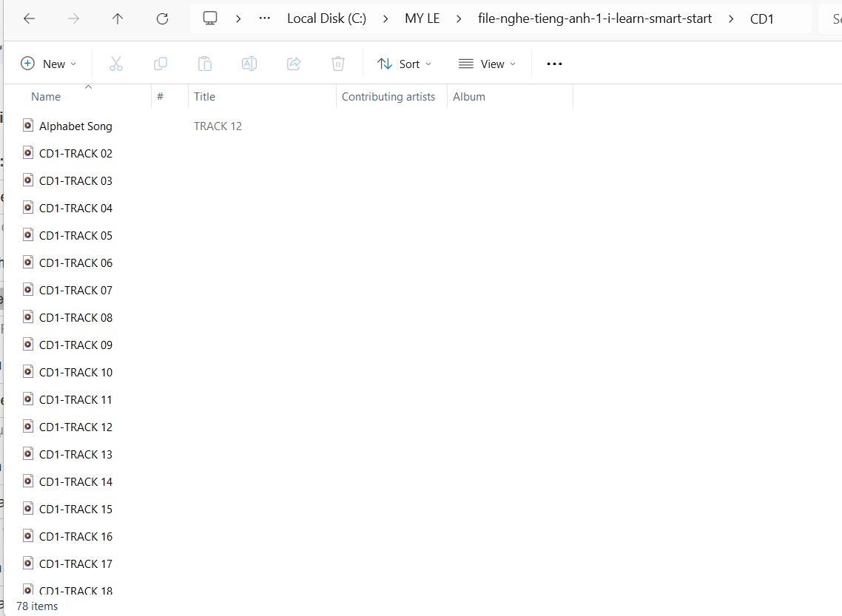The height and width of the screenshot is (616, 842).
Task: Expand the View layout dropdown
Action: pyautogui.click(x=487, y=64)
